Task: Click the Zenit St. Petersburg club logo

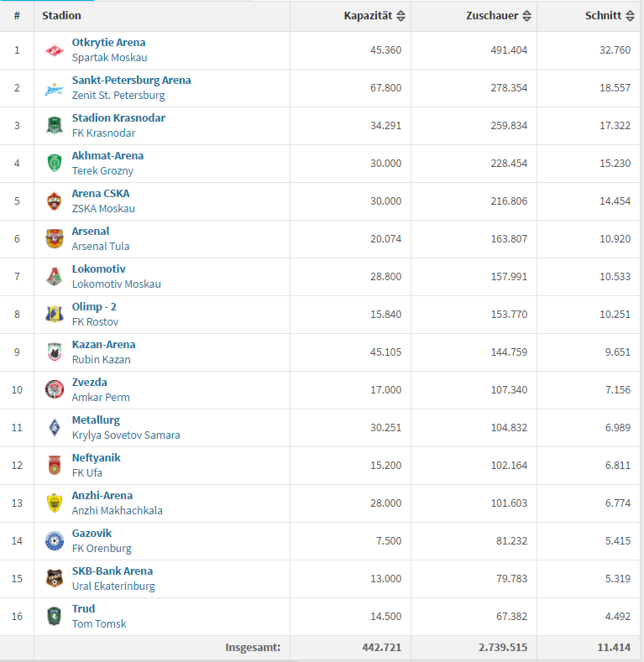Action: point(55,88)
